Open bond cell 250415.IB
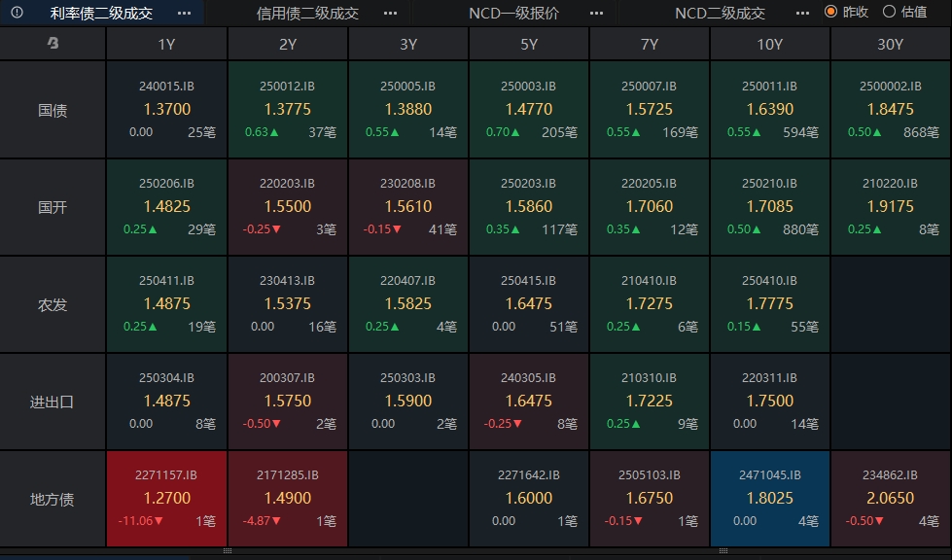952x560 pixels. (x=529, y=304)
